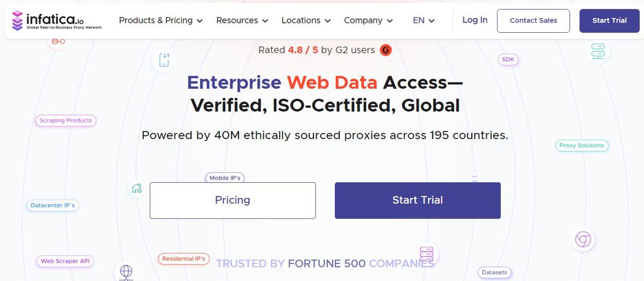
Task: Click the Chrome browser icon
Action: 583,239
